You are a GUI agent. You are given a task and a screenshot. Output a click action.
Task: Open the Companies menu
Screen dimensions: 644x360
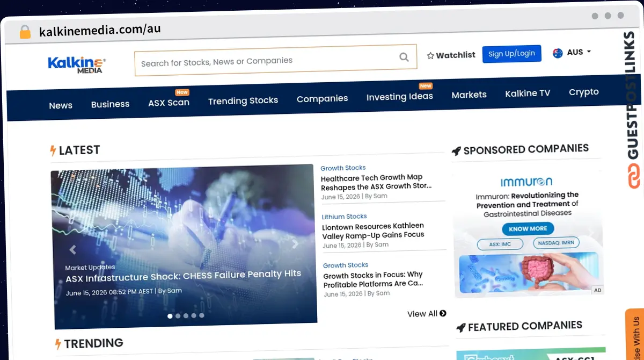point(322,99)
